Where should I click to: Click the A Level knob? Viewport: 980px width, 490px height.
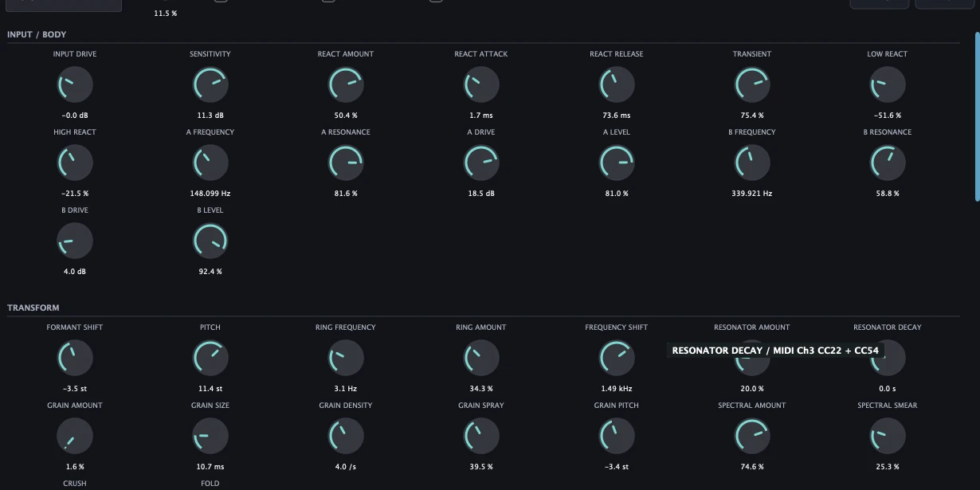[x=617, y=163]
